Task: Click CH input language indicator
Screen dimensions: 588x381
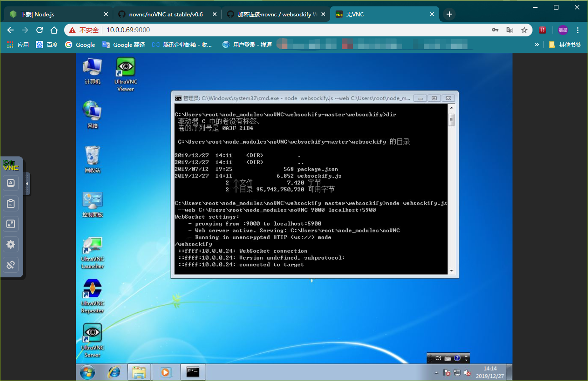Action: [438, 358]
